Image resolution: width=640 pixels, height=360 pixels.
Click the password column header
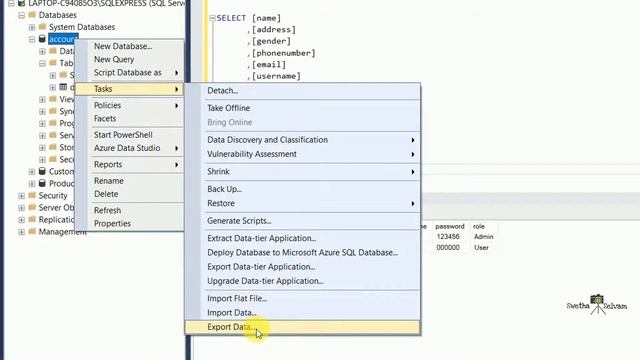[x=450, y=227]
